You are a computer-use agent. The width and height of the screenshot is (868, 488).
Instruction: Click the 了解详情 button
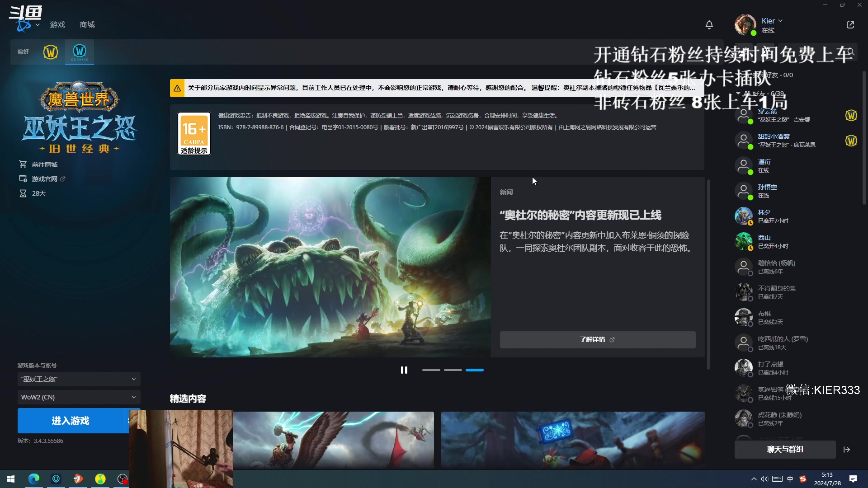click(x=597, y=340)
